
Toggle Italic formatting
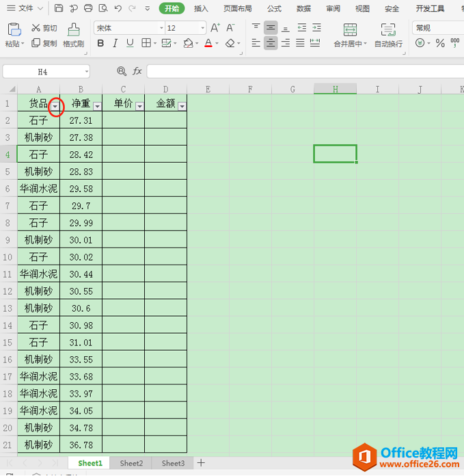[115, 43]
